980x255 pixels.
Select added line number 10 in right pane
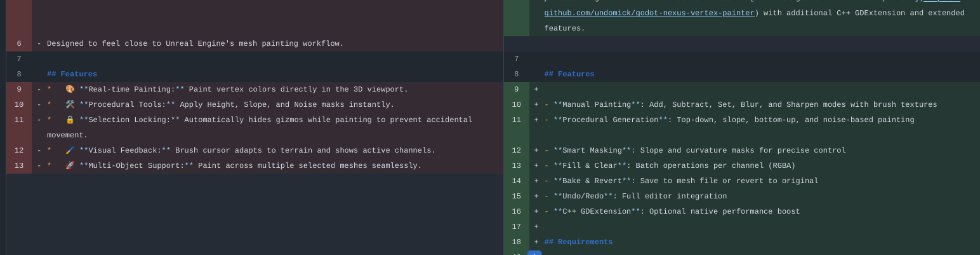click(x=516, y=105)
